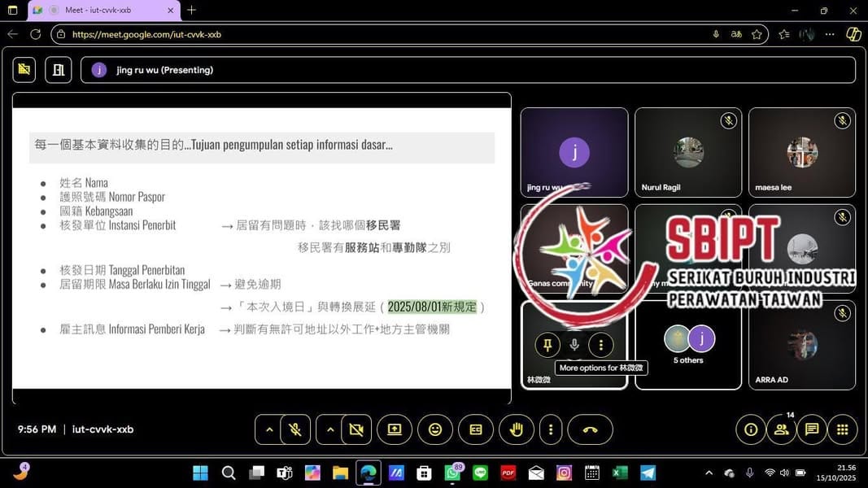Click the browser address bar URL
The height and width of the screenshot is (488, 868).
coord(146,34)
